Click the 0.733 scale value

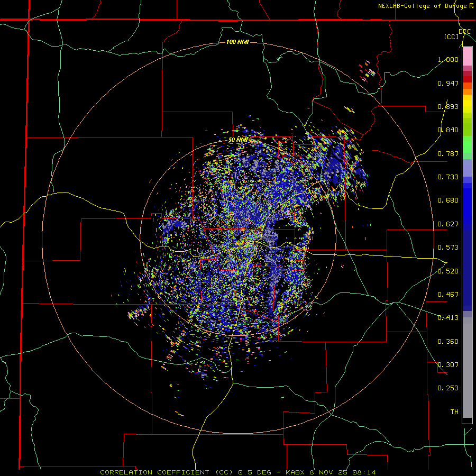[448, 177]
